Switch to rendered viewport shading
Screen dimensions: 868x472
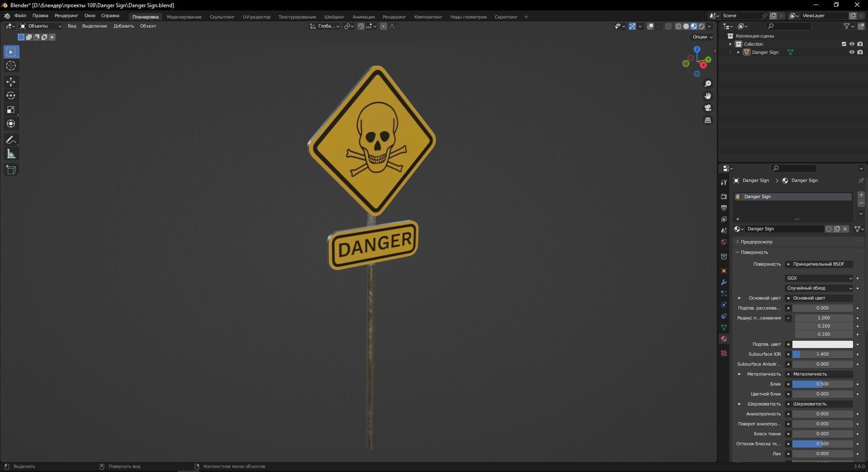(x=702, y=26)
